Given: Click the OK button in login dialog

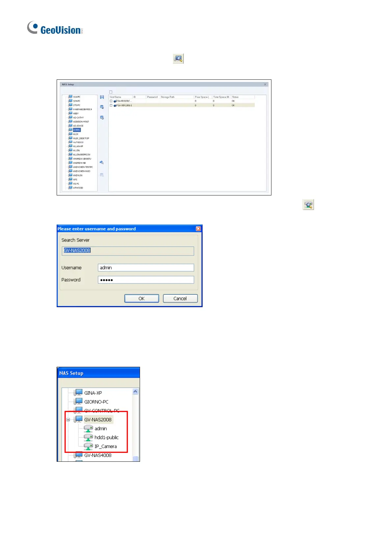Looking at the screenshot, I should (142, 298).
